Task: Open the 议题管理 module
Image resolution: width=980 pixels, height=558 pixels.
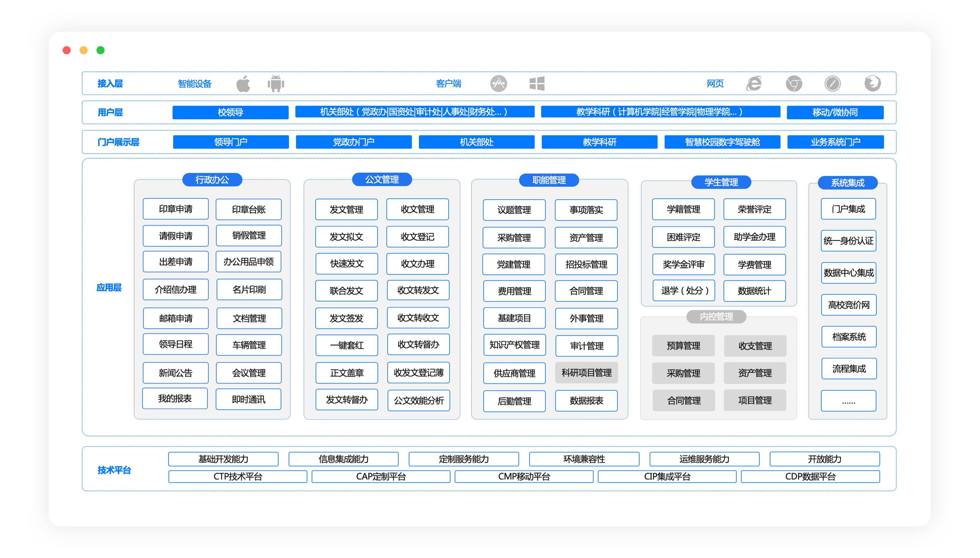Action: coord(514,210)
